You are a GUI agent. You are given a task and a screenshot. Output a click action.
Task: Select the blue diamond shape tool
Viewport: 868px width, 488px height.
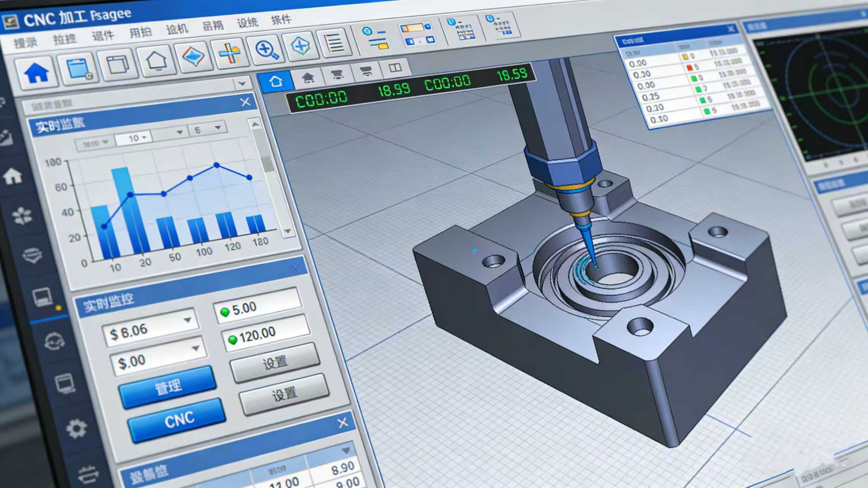click(x=194, y=56)
